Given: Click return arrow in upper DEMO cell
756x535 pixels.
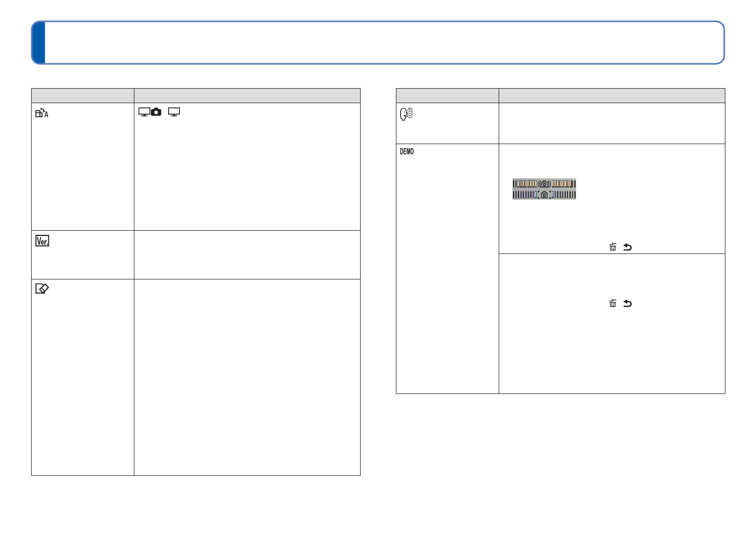Looking at the screenshot, I should 627,247.
